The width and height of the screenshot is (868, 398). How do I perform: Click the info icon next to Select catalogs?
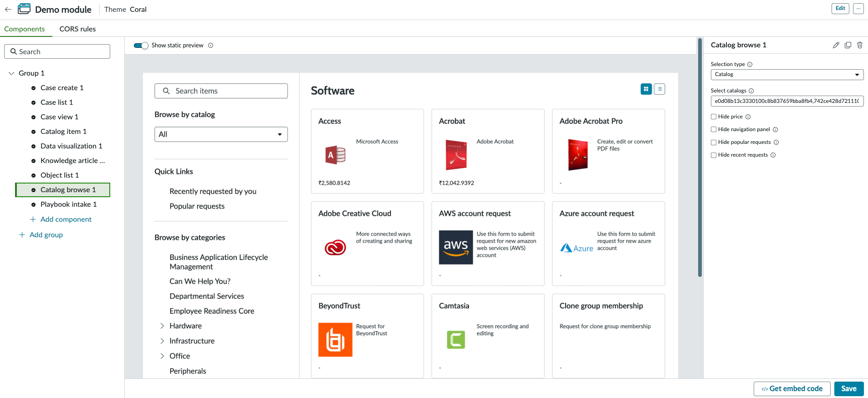751,91
